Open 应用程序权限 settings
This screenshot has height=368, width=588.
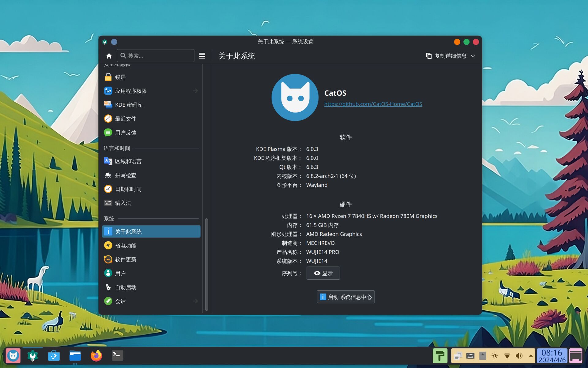coord(151,91)
